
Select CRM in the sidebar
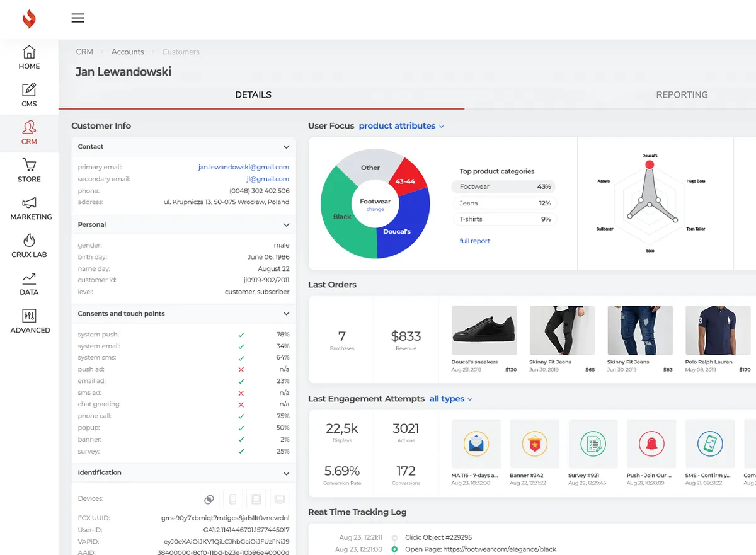pyautogui.click(x=29, y=133)
